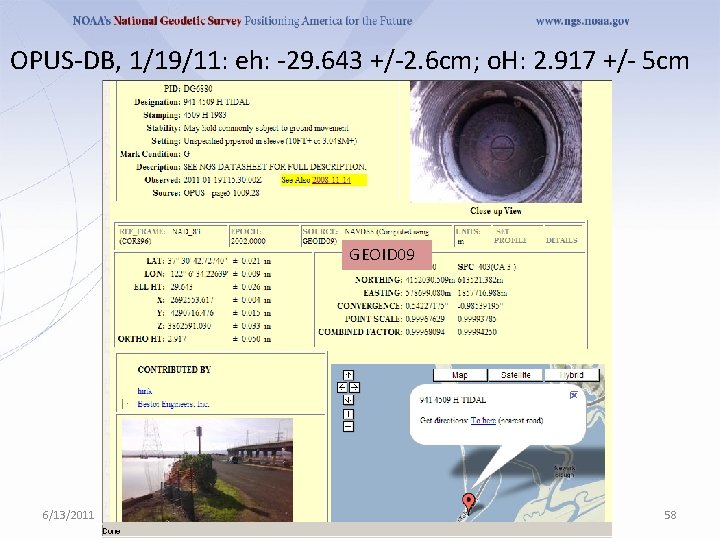The image size is (720, 540).
Task: Close the 941 4509 H TIDAL info bubble
Action: click(x=574, y=395)
